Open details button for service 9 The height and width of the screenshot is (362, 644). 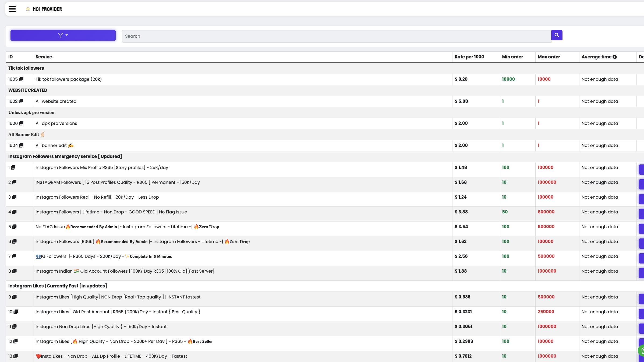tap(641, 299)
